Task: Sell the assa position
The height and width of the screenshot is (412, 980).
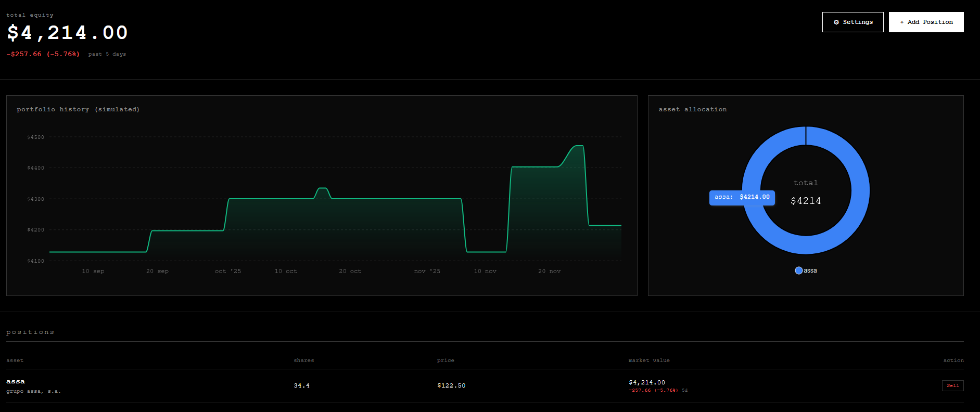Action: (x=952, y=385)
